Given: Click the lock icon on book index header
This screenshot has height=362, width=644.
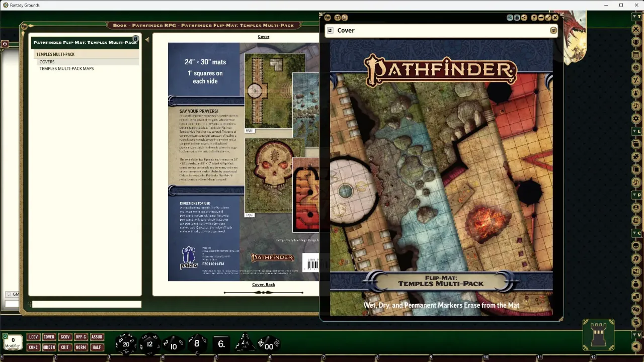Looking at the screenshot, I should 135,39.
